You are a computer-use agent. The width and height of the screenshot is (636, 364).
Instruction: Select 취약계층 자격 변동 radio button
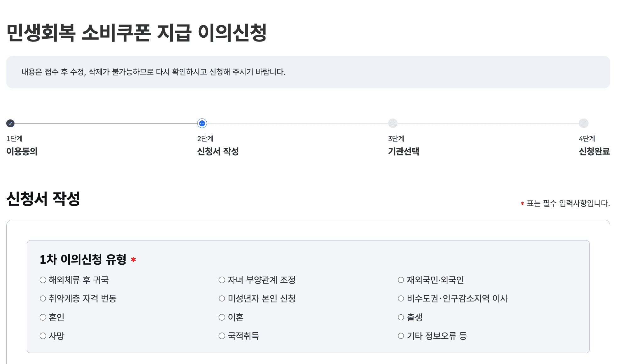click(43, 299)
